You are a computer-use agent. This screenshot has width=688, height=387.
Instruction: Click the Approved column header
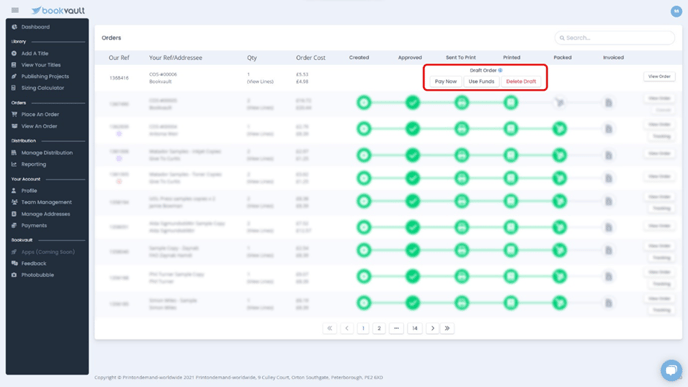click(x=410, y=57)
